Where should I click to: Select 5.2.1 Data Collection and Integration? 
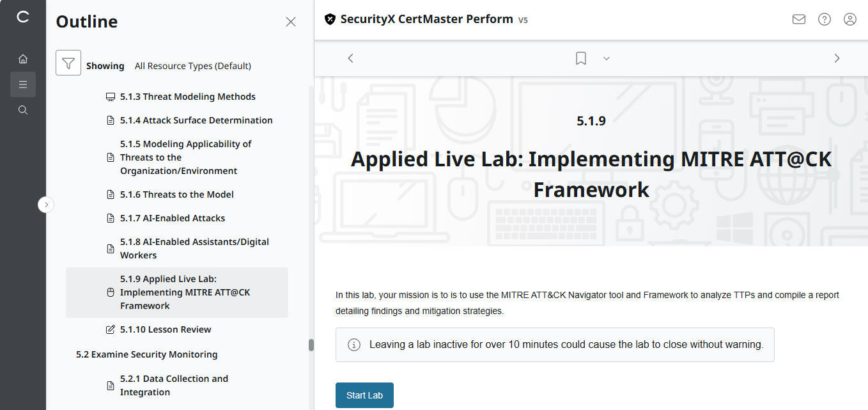pos(174,384)
